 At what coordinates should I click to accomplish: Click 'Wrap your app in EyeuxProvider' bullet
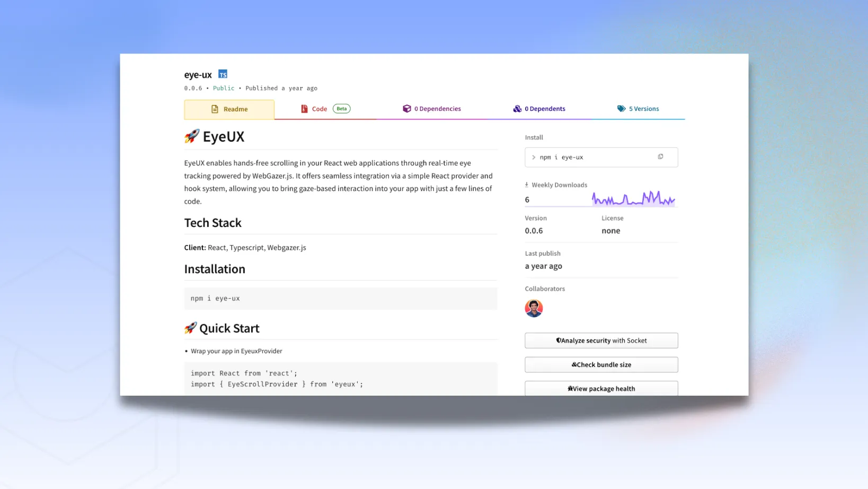click(x=236, y=351)
